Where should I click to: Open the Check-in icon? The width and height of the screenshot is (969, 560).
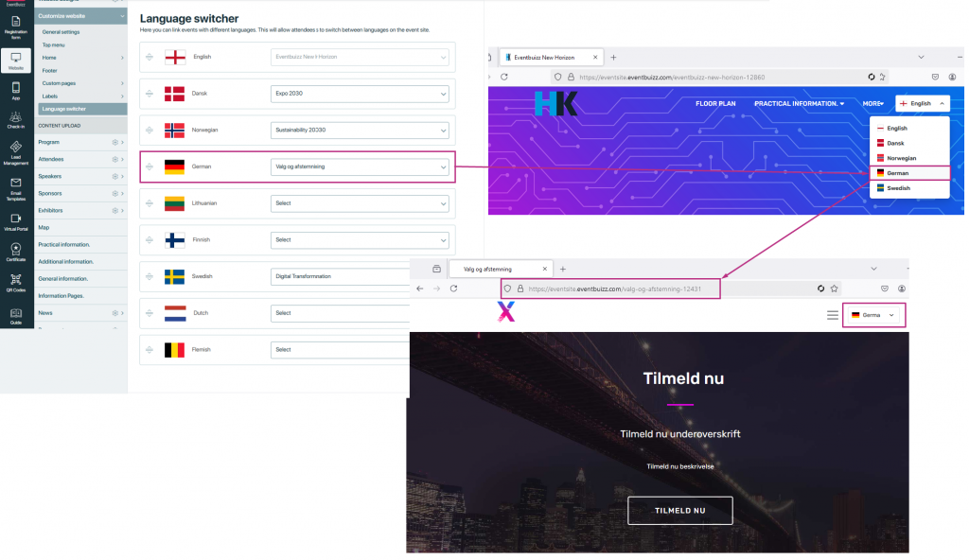16,120
